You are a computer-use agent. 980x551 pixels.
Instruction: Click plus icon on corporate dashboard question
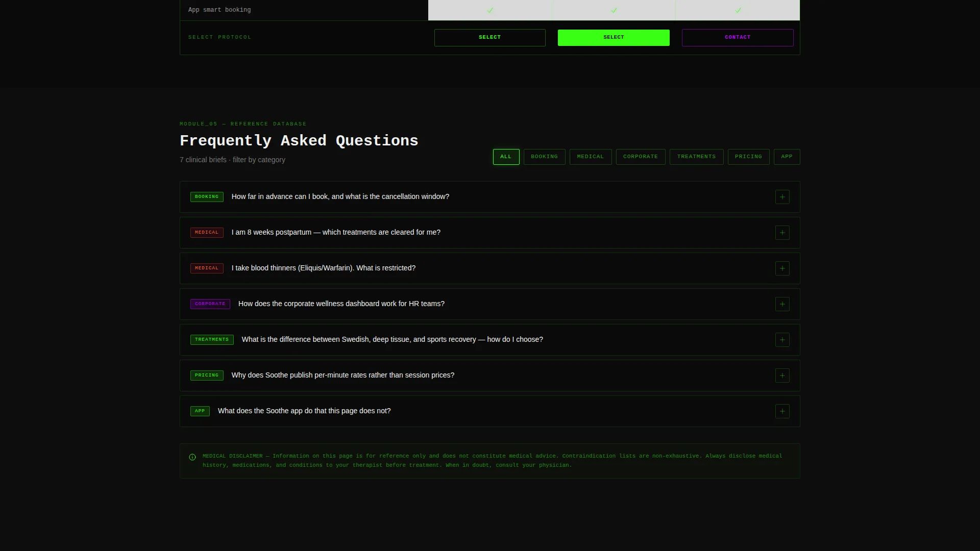click(x=782, y=304)
